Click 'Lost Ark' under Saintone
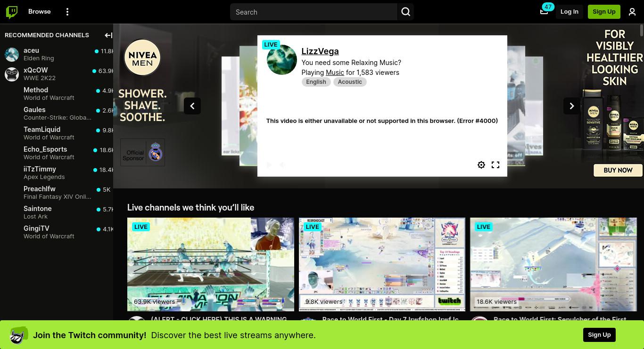This screenshot has height=349, width=644. click(x=35, y=217)
